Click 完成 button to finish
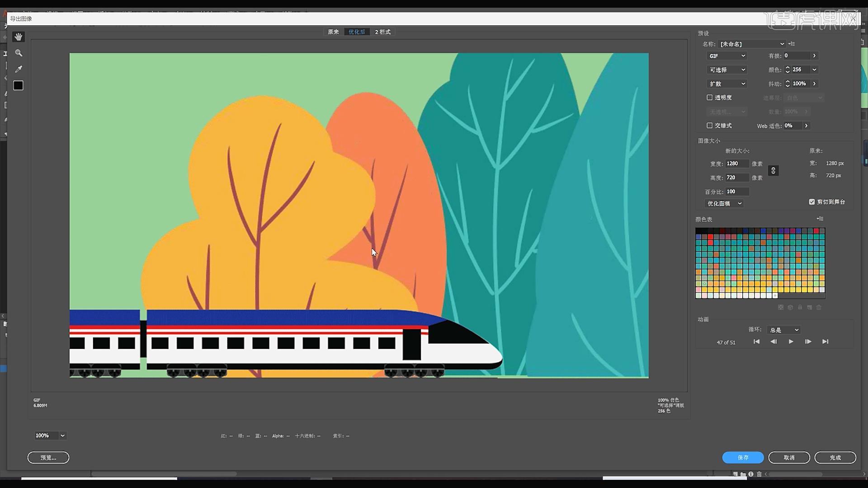Image resolution: width=868 pixels, height=488 pixels. (x=835, y=457)
